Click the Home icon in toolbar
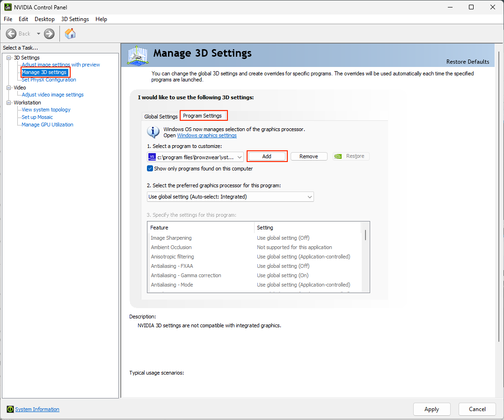This screenshot has width=504, height=420. click(x=70, y=33)
